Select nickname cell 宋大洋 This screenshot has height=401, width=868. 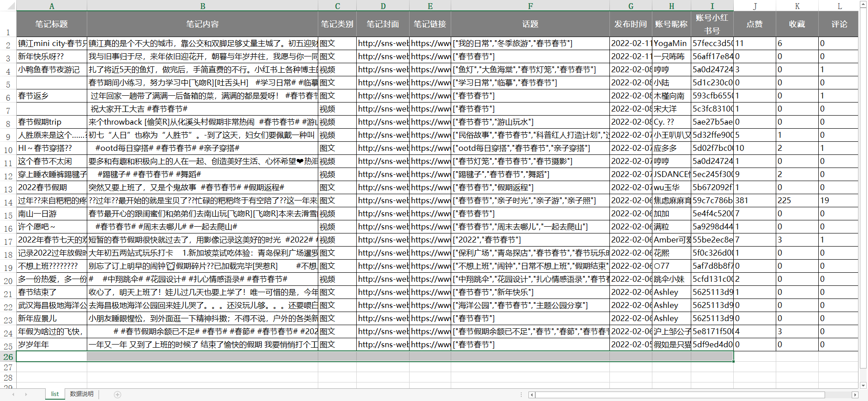[x=671, y=109]
